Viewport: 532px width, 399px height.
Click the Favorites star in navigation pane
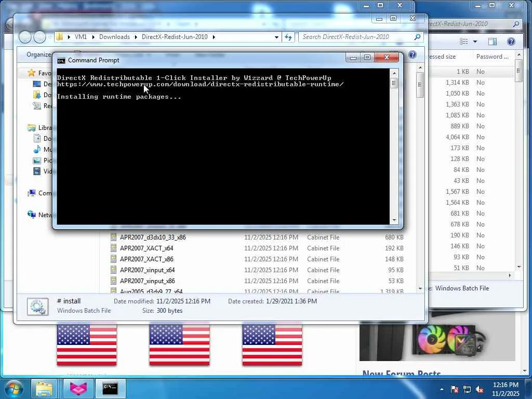(32, 73)
